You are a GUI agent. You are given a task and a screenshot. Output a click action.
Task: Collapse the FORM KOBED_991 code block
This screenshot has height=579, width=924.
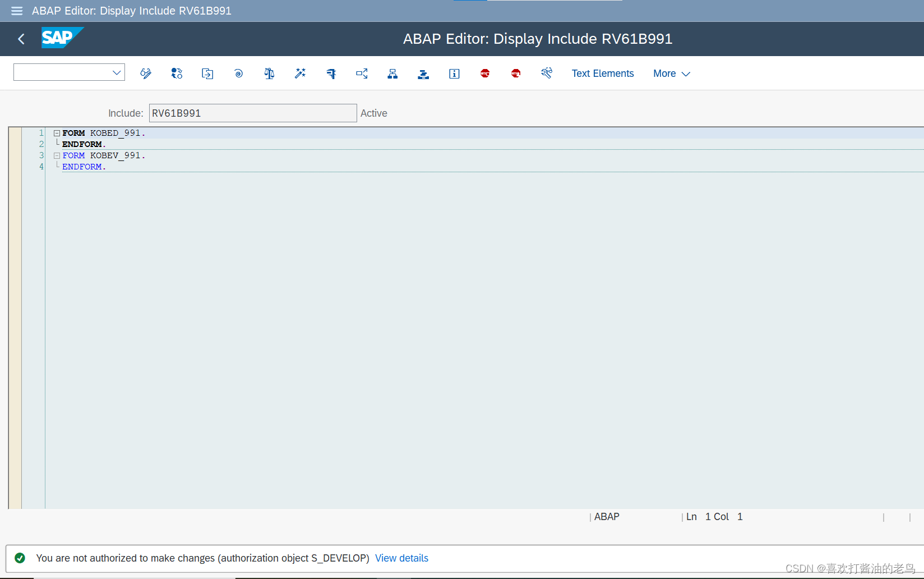click(57, 132)
